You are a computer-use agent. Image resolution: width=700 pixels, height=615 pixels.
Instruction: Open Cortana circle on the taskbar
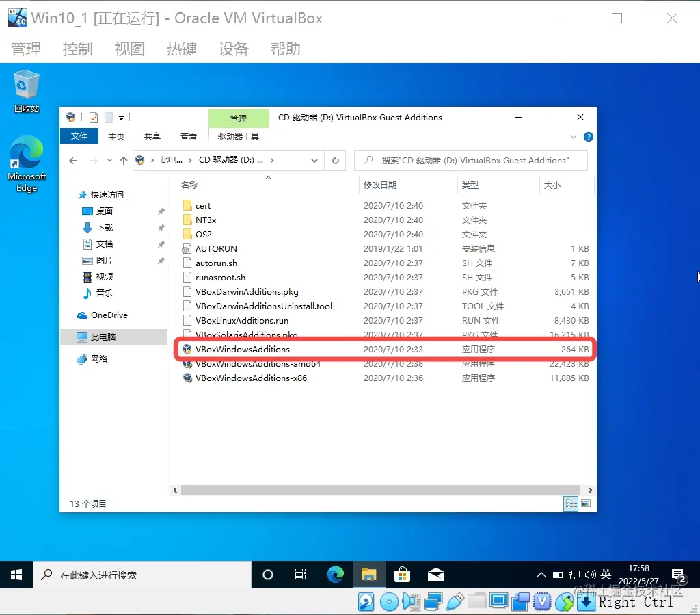pyautogui.click(x=268, y=575)
